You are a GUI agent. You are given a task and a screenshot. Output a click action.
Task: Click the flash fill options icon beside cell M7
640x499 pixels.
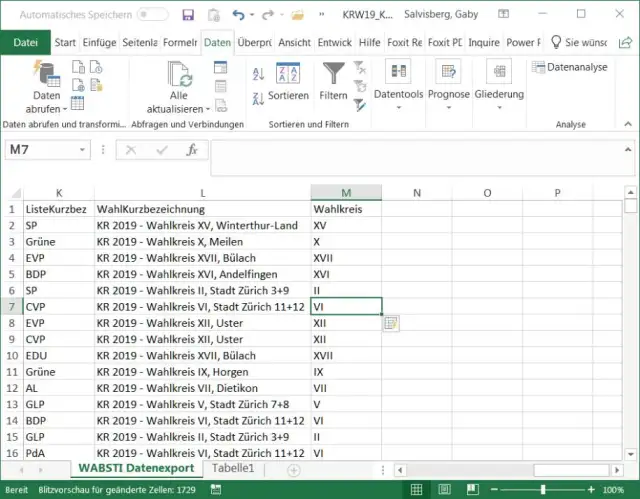(x=391, y=323)
